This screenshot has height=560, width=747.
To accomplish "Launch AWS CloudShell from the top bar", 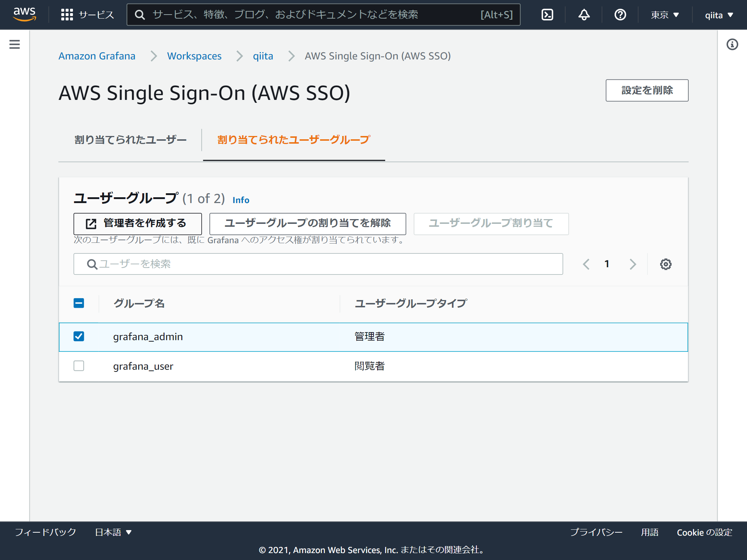I will click(x=547, y=15).
